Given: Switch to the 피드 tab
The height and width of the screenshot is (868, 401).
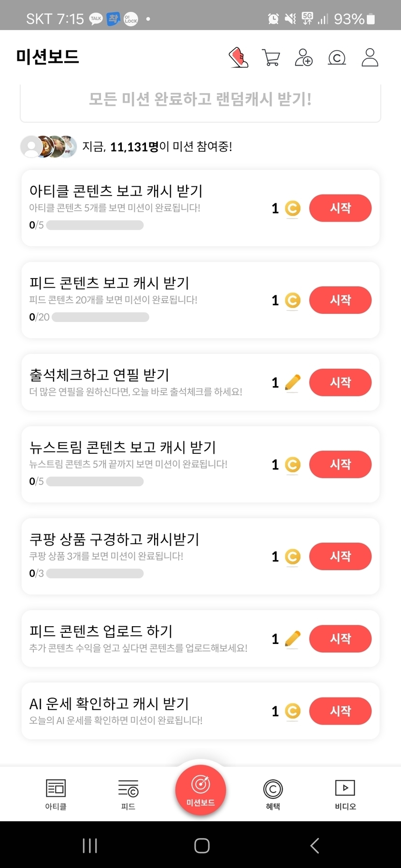Looking at the screenshot, I should [x=128, y=794].
